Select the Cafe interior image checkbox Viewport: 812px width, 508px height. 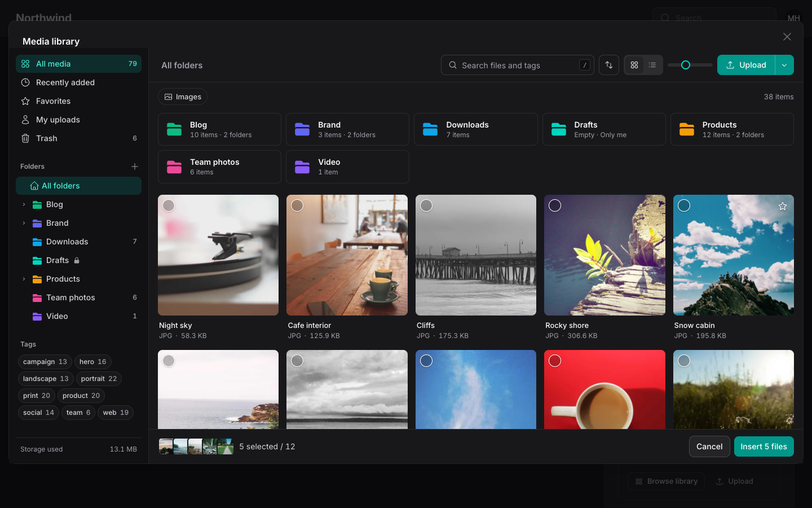(x=297, y=205)
